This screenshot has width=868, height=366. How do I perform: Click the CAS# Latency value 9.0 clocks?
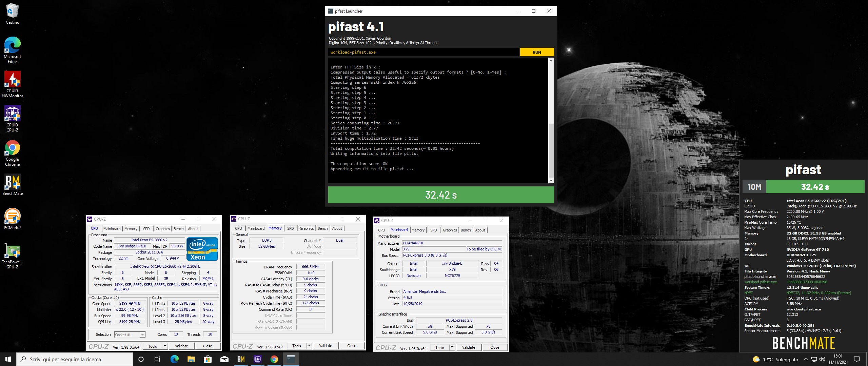pyautogui.click(x=311, y=279)
